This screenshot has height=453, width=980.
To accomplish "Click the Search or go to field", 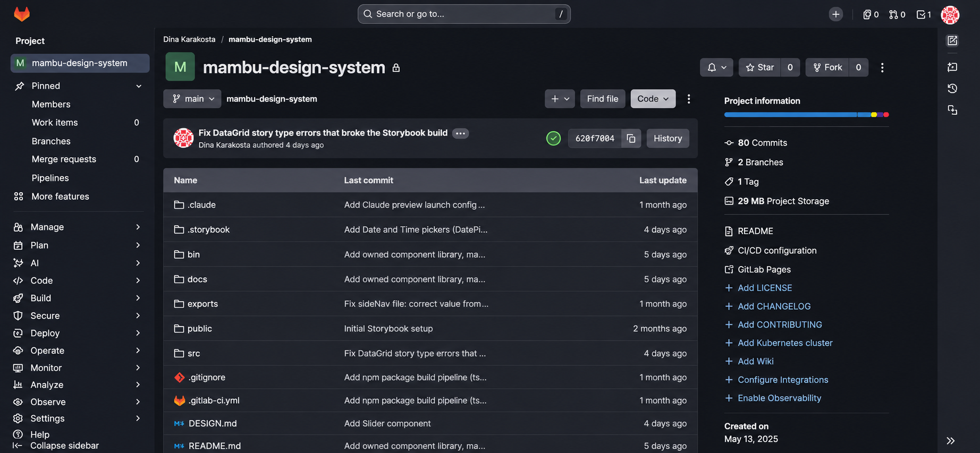I will [x=464, y=14].
